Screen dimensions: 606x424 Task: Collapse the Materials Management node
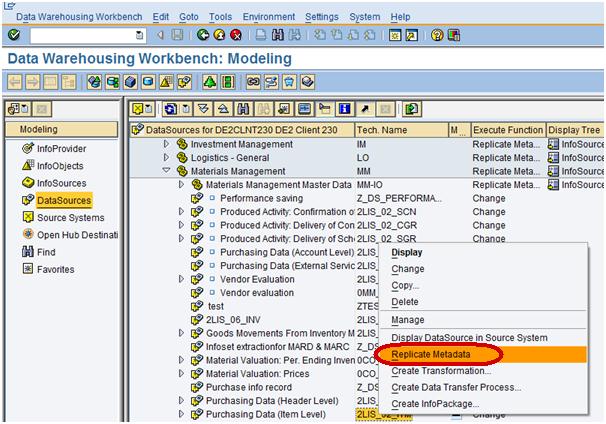pyautogui.click(x=167, y=171)
